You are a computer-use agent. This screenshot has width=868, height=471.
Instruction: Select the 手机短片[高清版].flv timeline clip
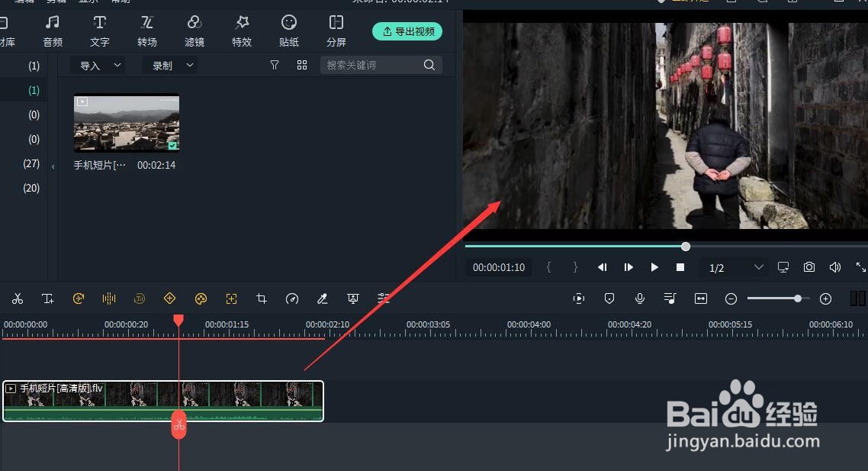click(x=163, y=402)
